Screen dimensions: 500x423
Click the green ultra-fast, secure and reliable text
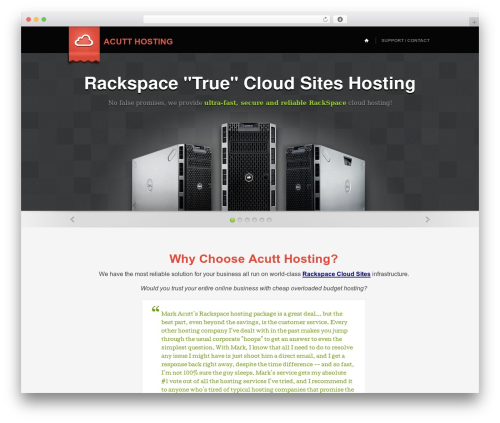click(275, 103)
